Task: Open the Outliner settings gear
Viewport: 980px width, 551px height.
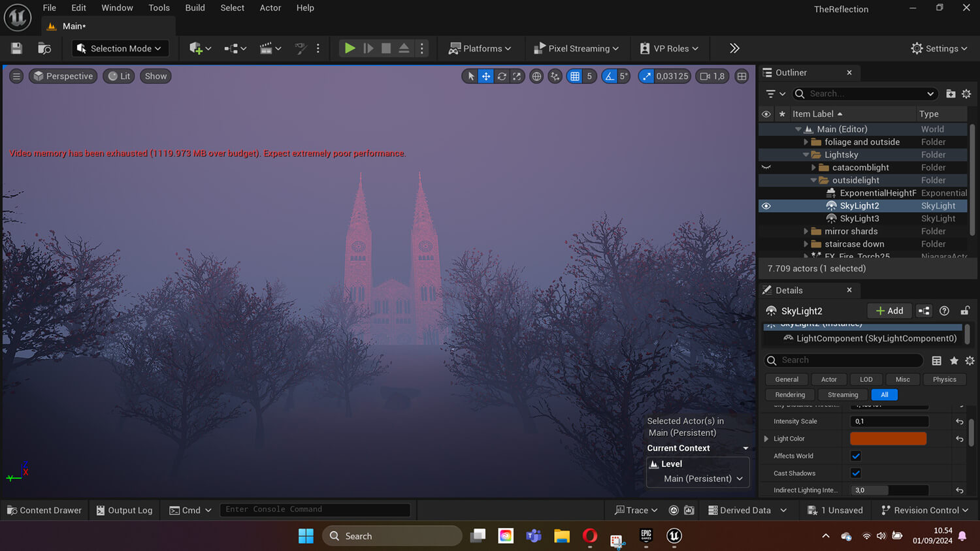Action: click(x=966, y=94)
